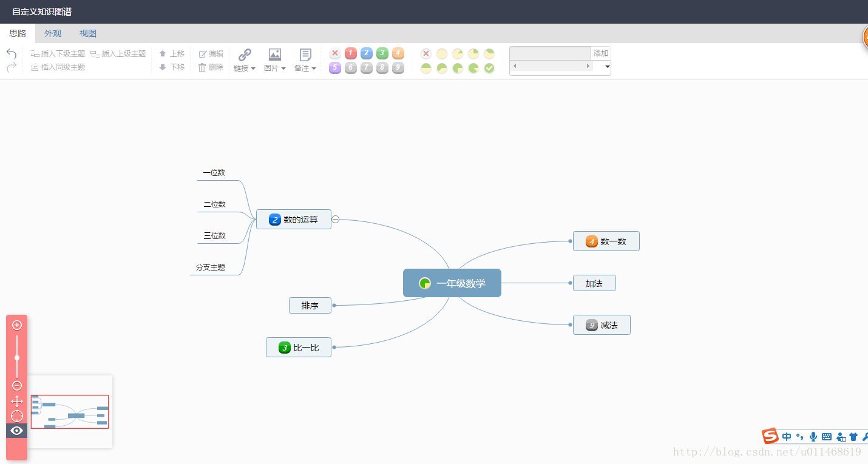Click the picture insert icon
868x464 pixels.
[x=275, y=55]
